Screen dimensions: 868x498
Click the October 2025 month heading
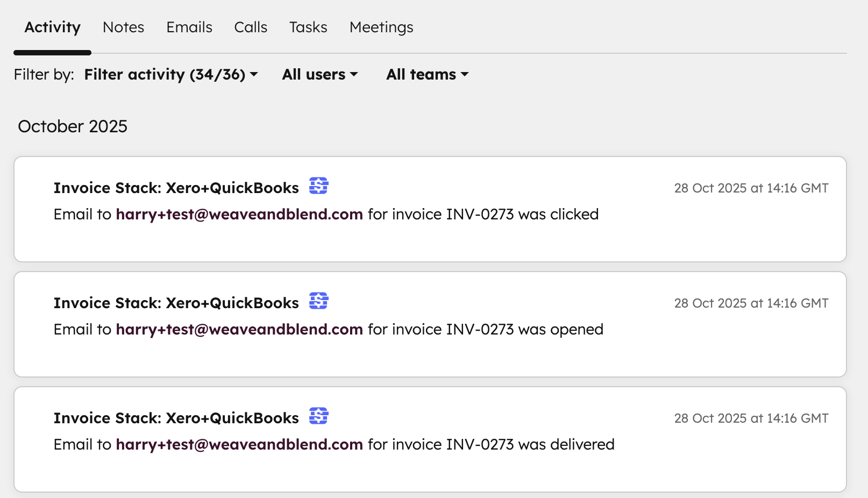[73, 126]
